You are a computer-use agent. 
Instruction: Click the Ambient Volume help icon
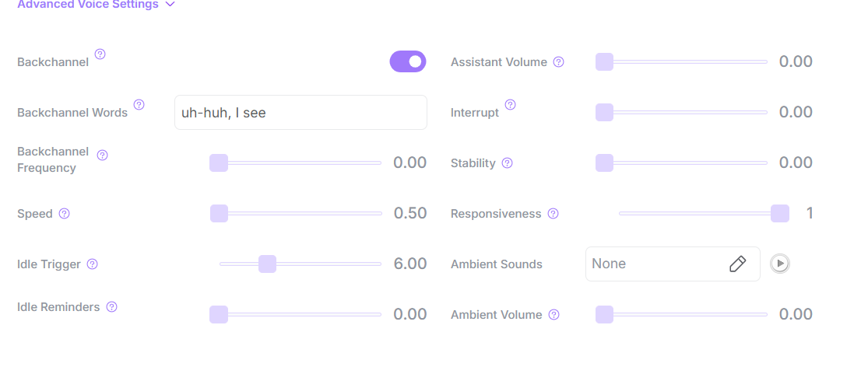coord(554,315)
